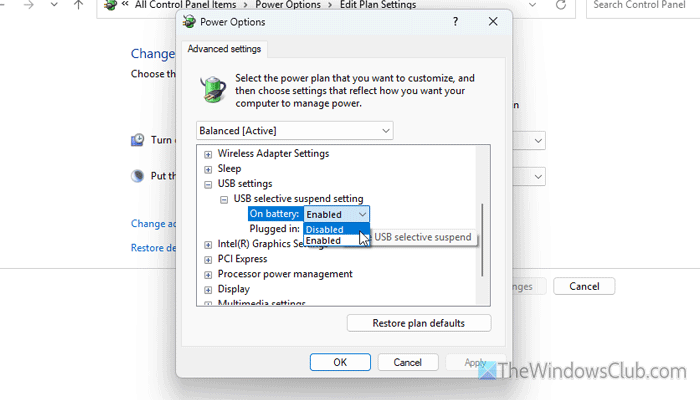Click the Power Options battery icon in dialog title
The width and height of the screenshot is (700, 400).
[189, 21]
